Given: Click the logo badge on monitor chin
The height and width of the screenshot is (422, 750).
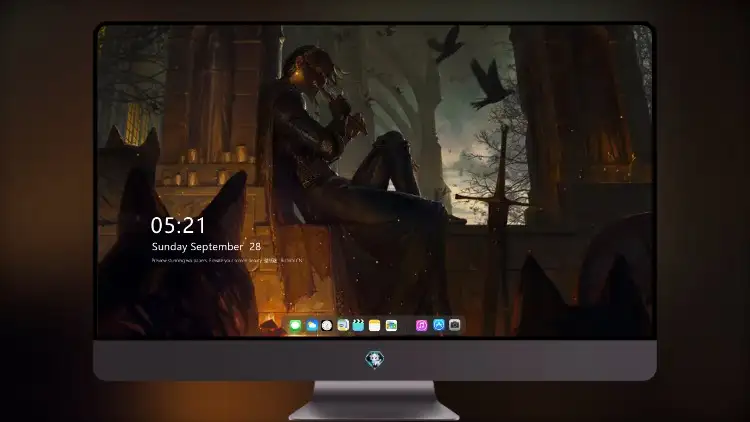Looking at the screenshot, I should click(x=375, y=359).
